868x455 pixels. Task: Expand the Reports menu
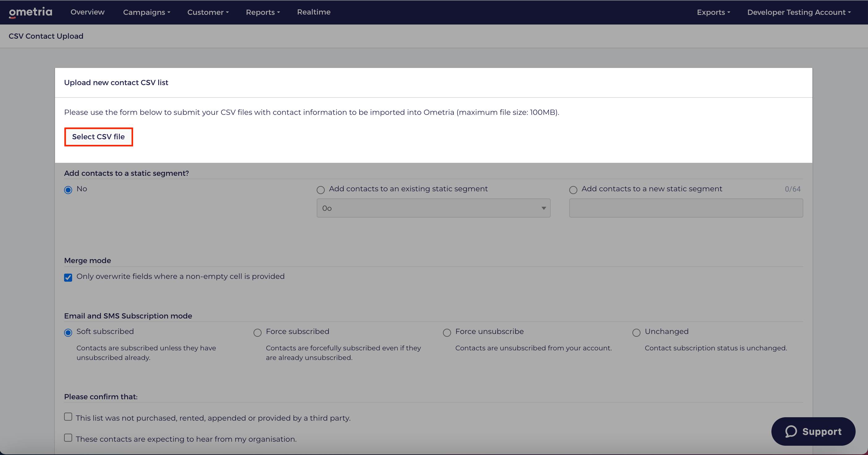263,12
